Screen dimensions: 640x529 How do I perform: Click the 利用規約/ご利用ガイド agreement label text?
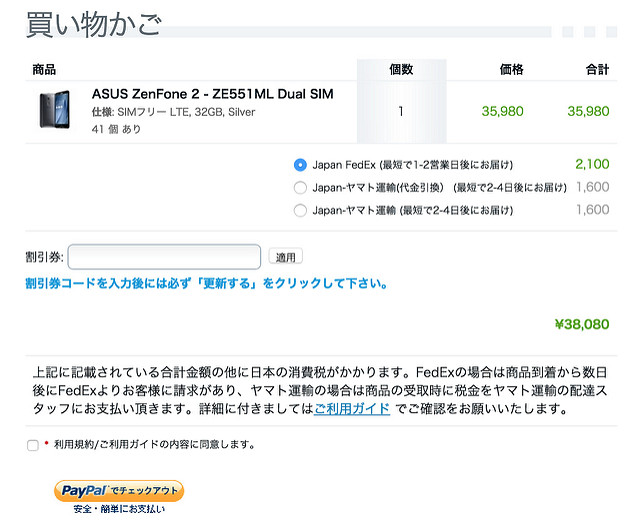154,444
